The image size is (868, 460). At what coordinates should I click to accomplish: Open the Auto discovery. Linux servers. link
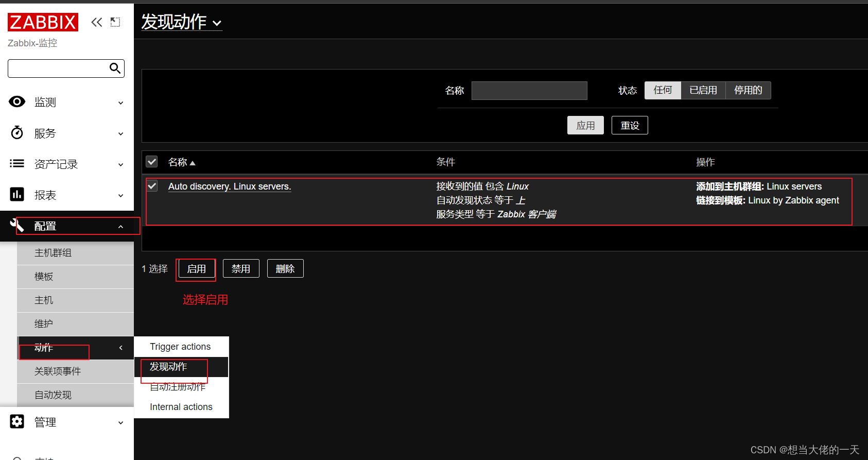pos(230,186)
